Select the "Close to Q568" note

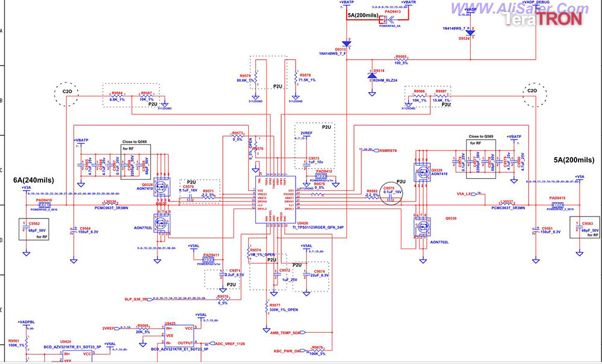[x=134, y=141]
